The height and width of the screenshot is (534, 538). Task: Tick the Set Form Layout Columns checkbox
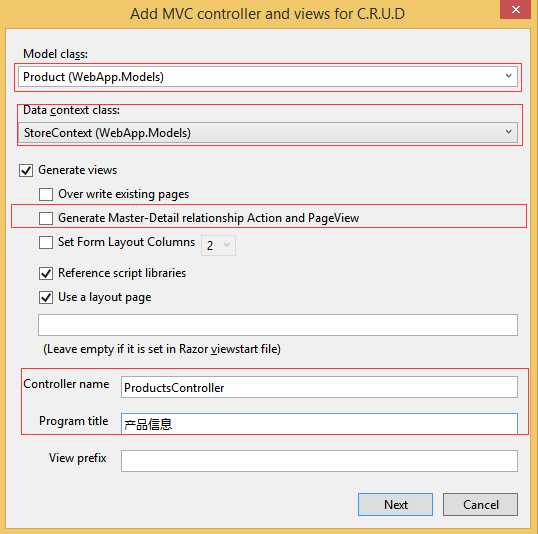click(46, 242)
